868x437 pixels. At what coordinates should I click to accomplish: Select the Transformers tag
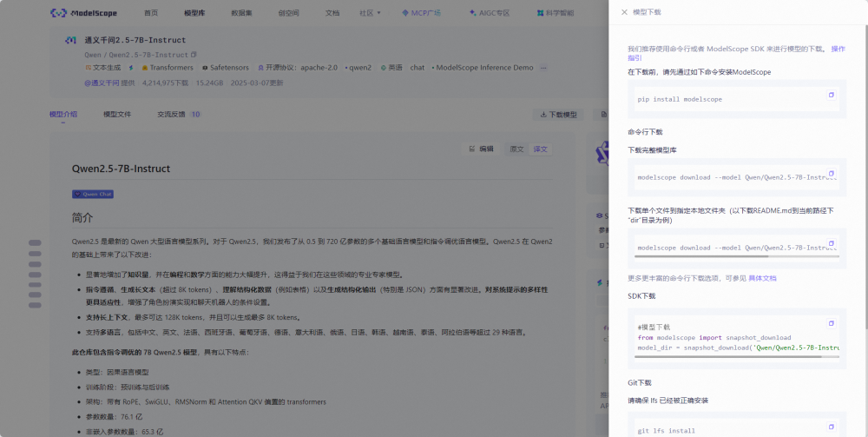coord(168,68)
